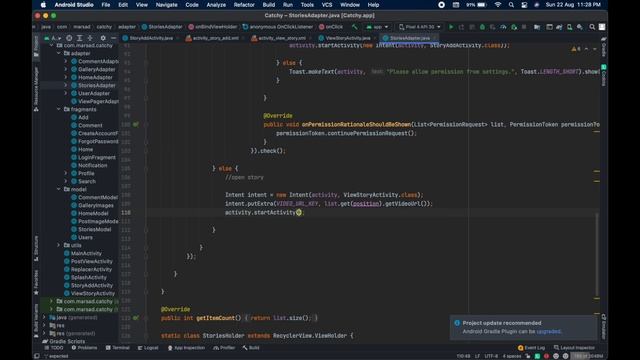
Task: Open the Profiler tool window
Action: point(224,348)
